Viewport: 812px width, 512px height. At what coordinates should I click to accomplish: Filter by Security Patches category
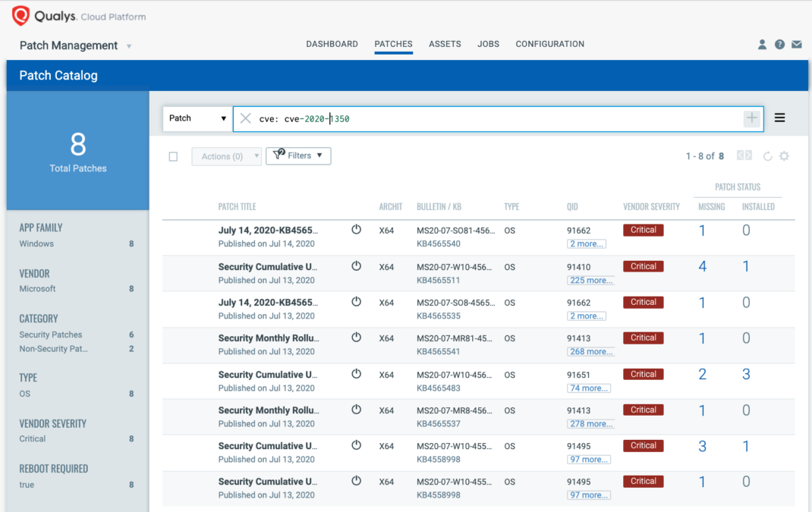coord(51,335)
